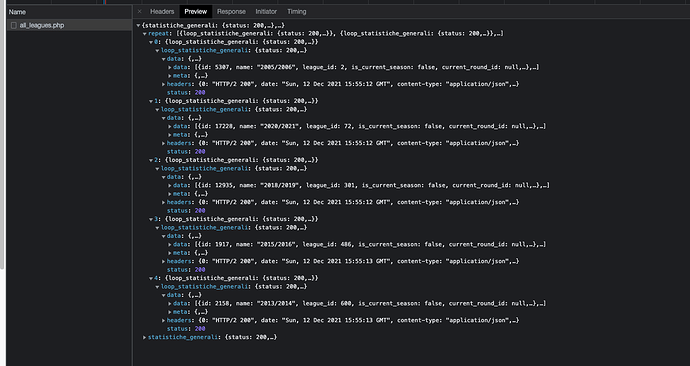Viewport: 690px width, 366px height.
Task: Expand headers node under item 3
Action: (x=163, y=262)
